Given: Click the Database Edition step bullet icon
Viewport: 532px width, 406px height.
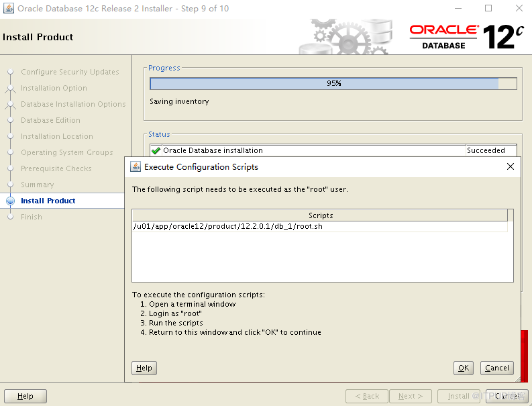Looking at the screenshot, I should point(11,120).
